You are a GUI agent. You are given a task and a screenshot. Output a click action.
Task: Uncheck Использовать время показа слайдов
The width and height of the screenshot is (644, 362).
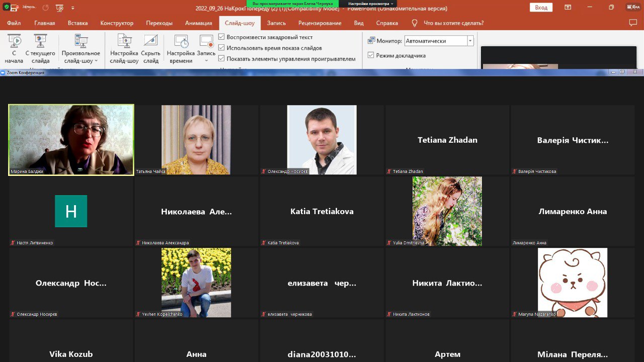221,48
